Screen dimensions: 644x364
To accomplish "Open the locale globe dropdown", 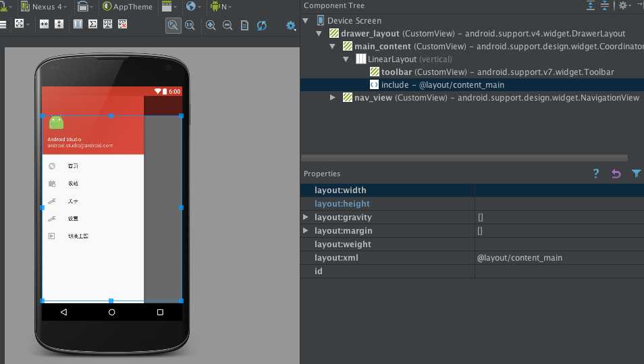I will (x=192, y=7).
